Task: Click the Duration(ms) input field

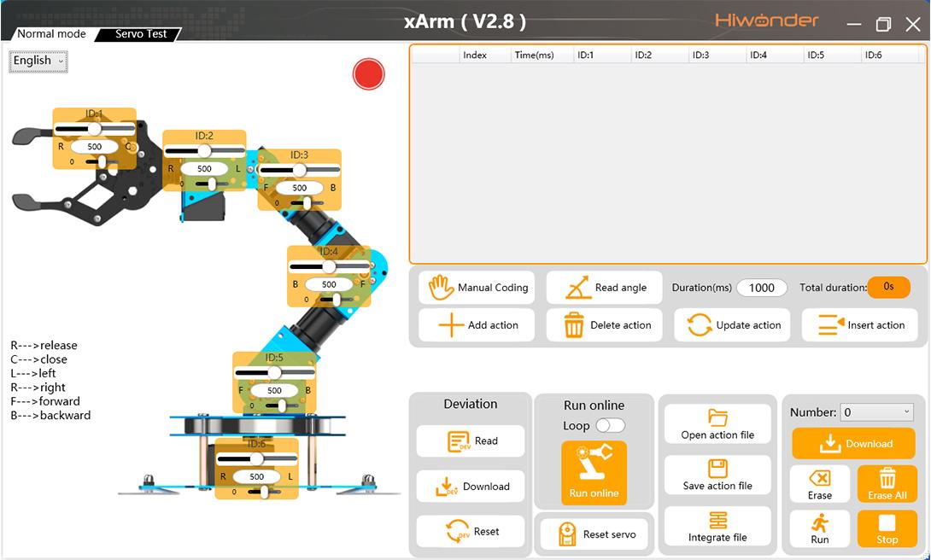Action: pyautogui.click(x=761, y=288)
